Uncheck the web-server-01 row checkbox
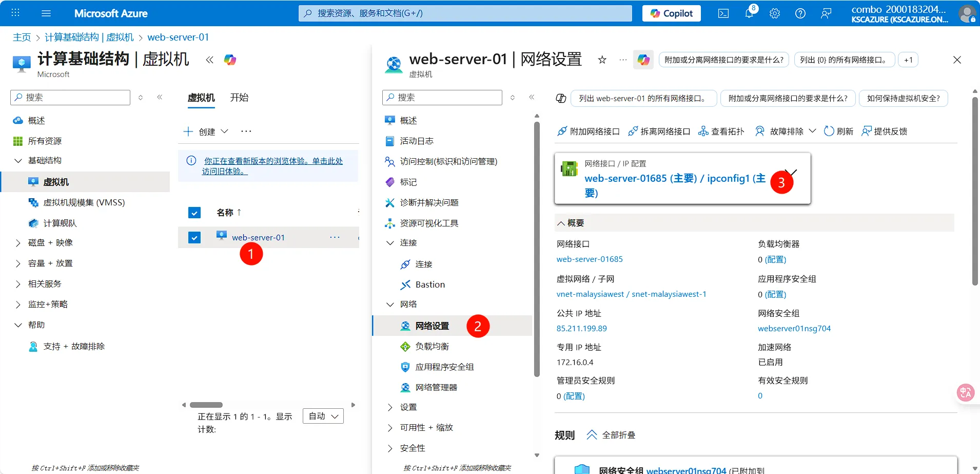980x474 pixels. 194,237
